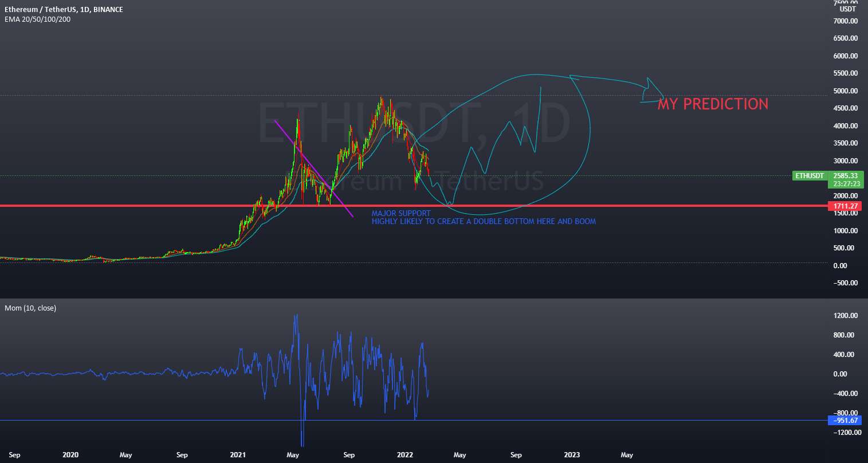Click the red 1711.27 price label
The width and height of the screenshot is (868, 463).
(845, 205)
